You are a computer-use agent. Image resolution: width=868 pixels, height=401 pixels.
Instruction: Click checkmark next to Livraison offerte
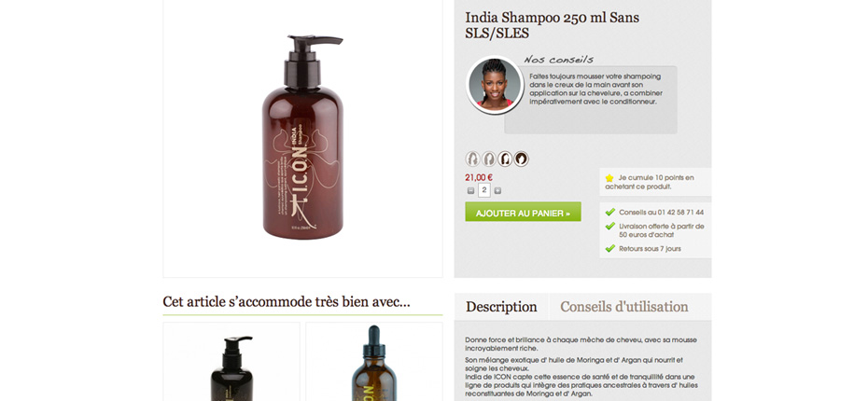(x=610, y=227)
